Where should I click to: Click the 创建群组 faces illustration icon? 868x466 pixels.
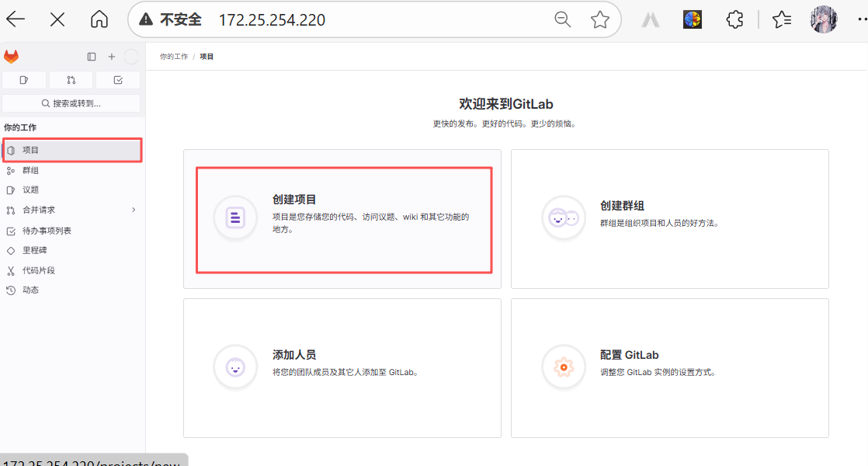coord(564,218)
